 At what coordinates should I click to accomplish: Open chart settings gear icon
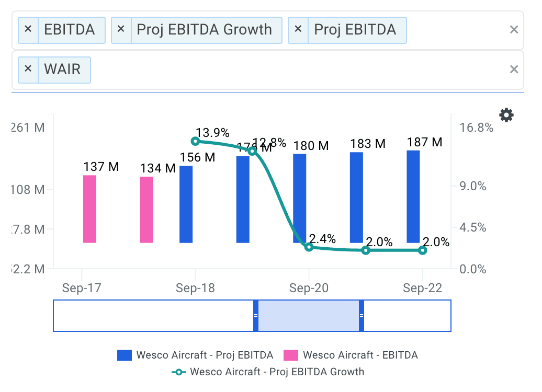pyautogui.click(x=506, y=115)
